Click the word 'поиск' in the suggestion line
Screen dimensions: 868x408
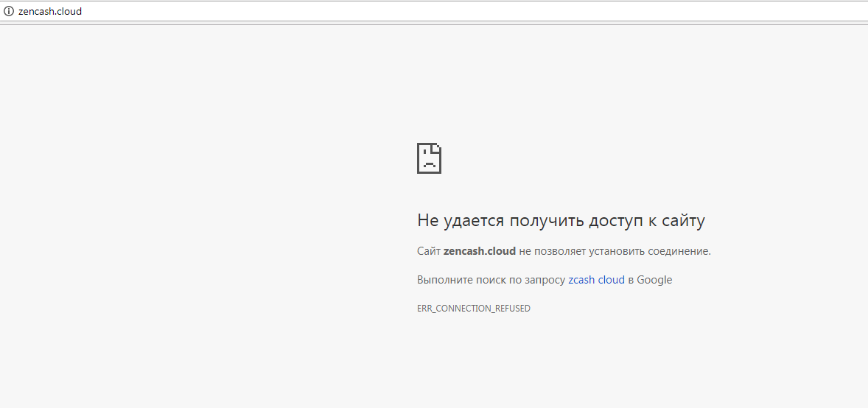pos(489,280)
